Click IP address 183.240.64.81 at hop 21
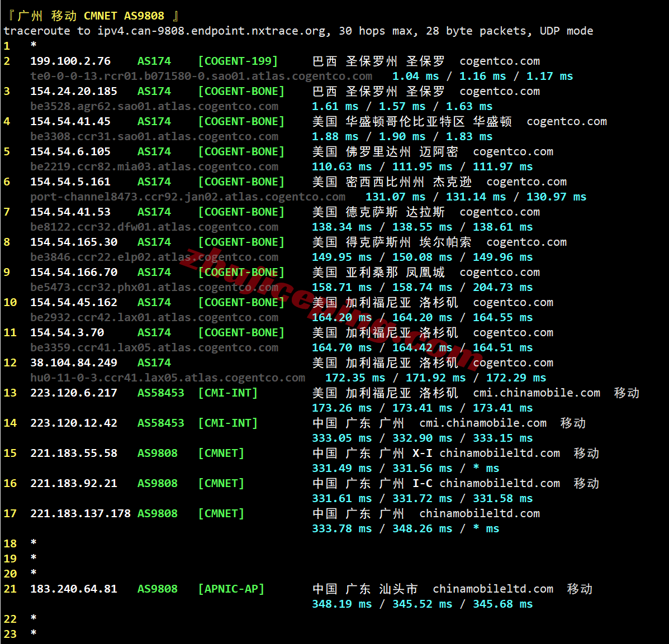 tap(74, 589)
